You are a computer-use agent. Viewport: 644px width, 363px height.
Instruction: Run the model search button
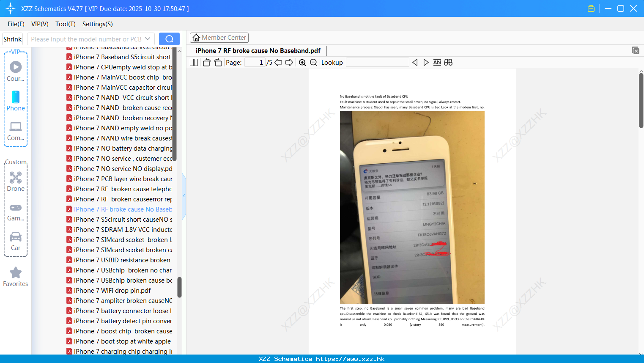[169, 39]
